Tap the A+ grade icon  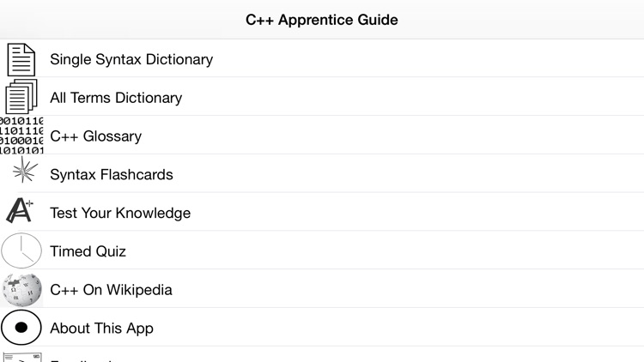click(20, 210)
